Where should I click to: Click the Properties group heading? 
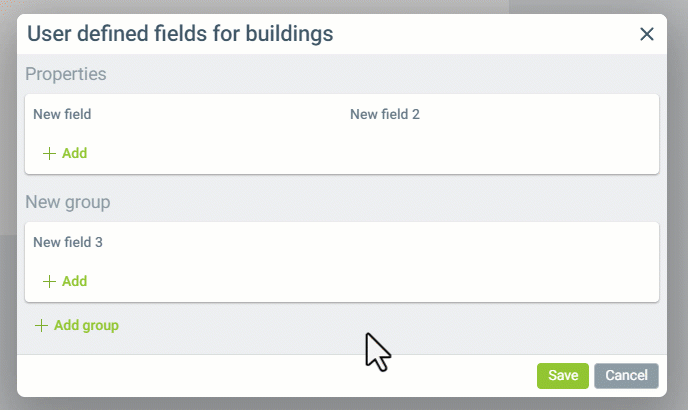point(66,74)
